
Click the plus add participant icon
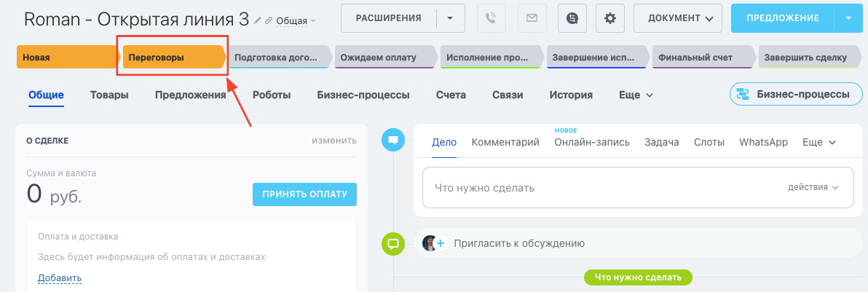pyautogui.click(x=441, y=242)
